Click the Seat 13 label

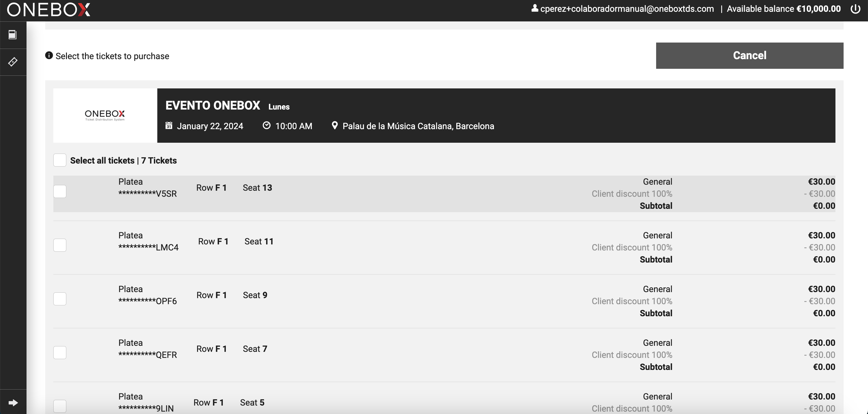[x=257, y=188]
